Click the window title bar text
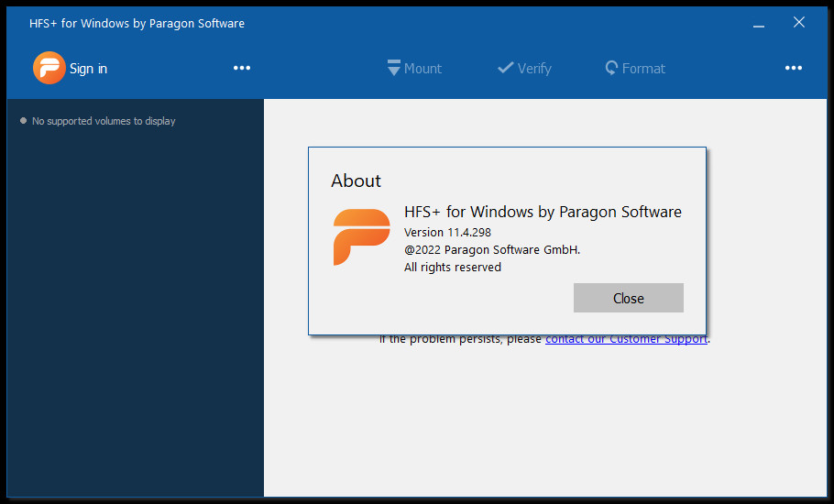834x504 pixels. (x=137, y=24)
